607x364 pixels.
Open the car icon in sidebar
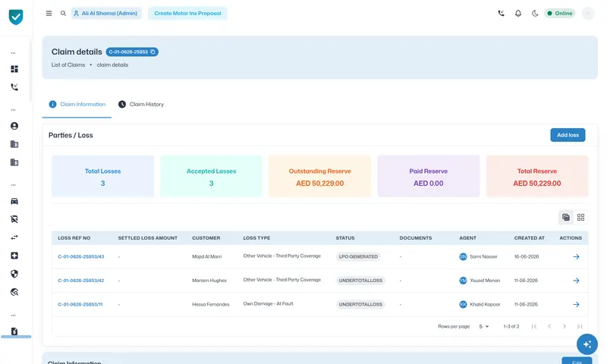click(14, 201)
